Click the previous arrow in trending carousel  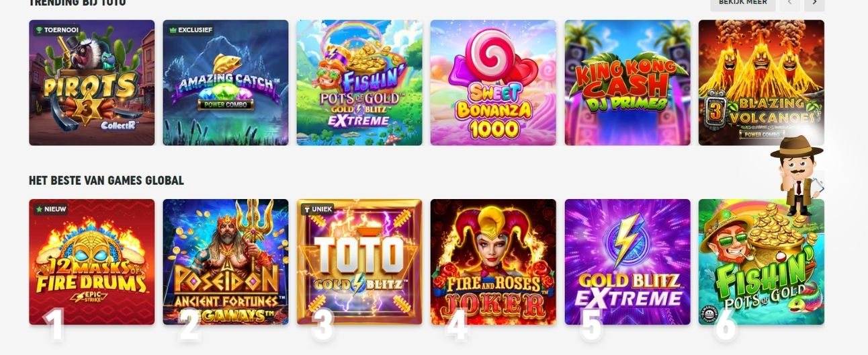(x=790, y=3)
